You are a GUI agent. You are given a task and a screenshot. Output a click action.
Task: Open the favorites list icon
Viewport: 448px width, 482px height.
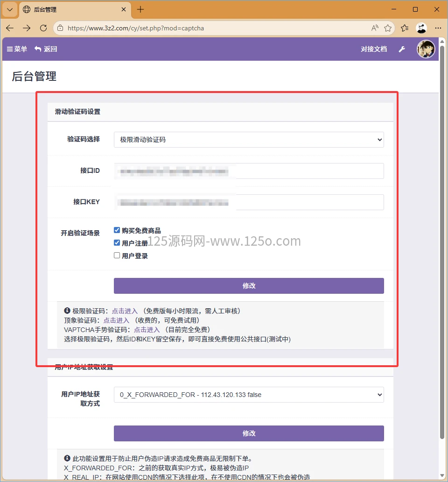click(x=405, y=28)
